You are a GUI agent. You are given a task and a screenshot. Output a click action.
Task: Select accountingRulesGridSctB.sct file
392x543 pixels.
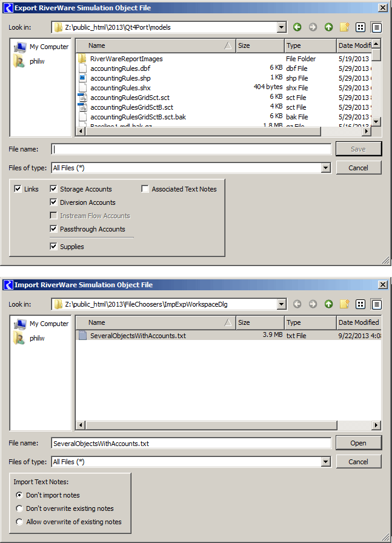(131, 107)
